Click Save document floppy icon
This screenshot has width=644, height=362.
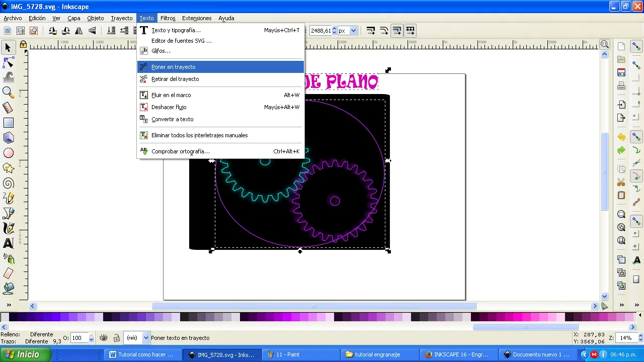(x=621, y=72)
